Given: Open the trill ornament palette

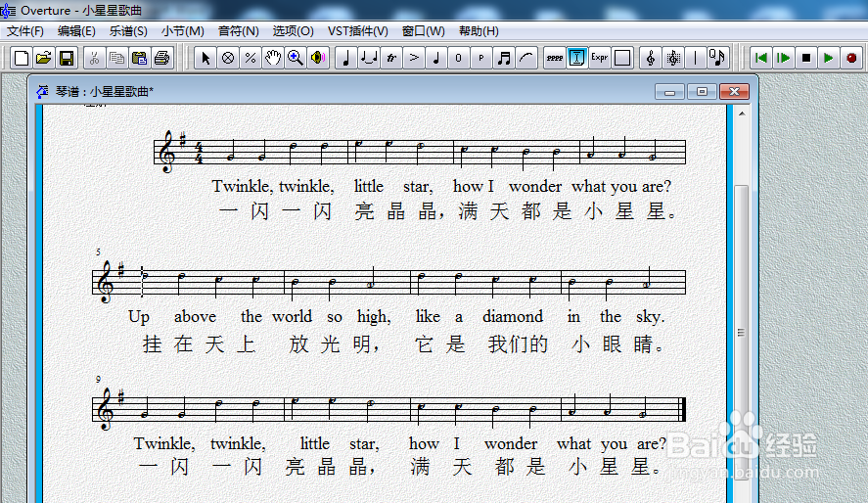Looking at the screenshot, I should tap(391, 58).
